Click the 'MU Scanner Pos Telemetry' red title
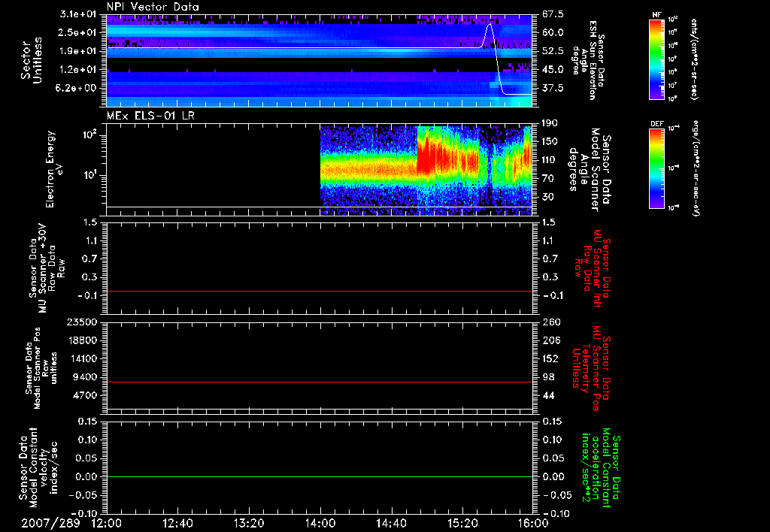Screen dimensions: 770x532 pos(591,368)
